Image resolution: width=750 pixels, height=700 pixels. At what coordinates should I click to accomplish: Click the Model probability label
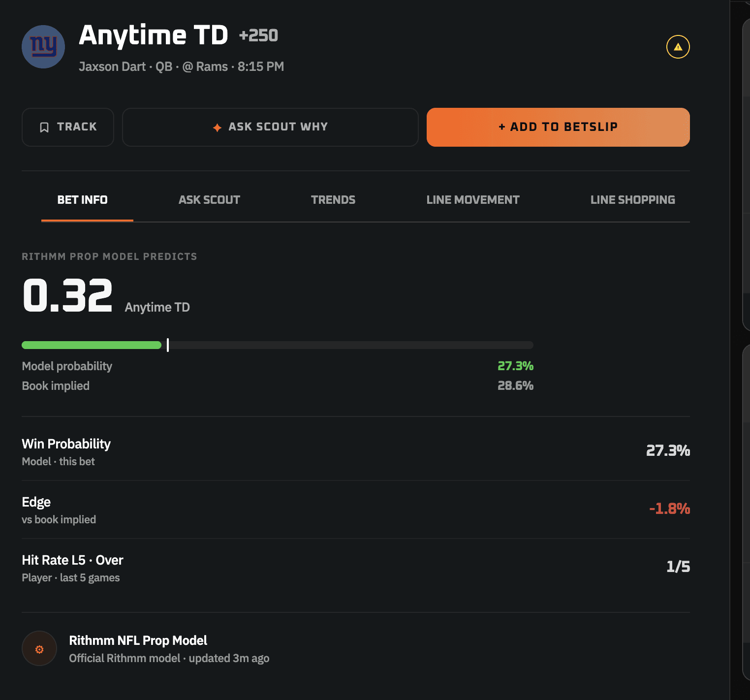click(67, 366)
